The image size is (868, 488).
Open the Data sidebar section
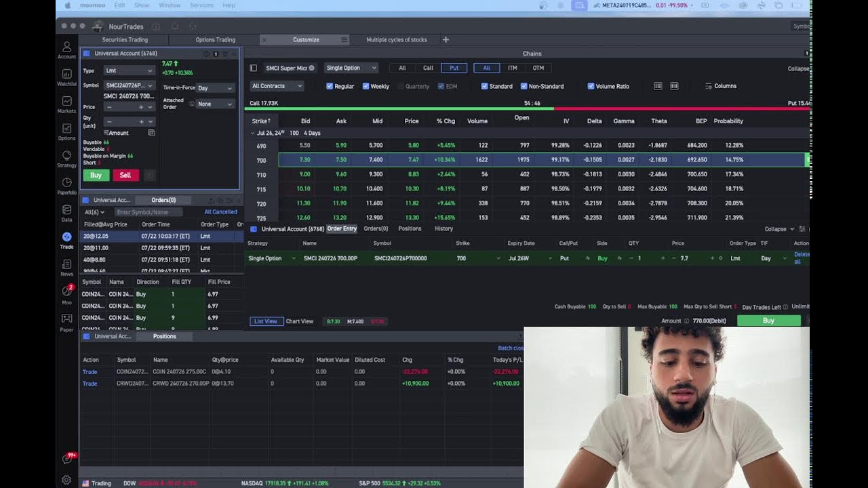pos(66,213)
